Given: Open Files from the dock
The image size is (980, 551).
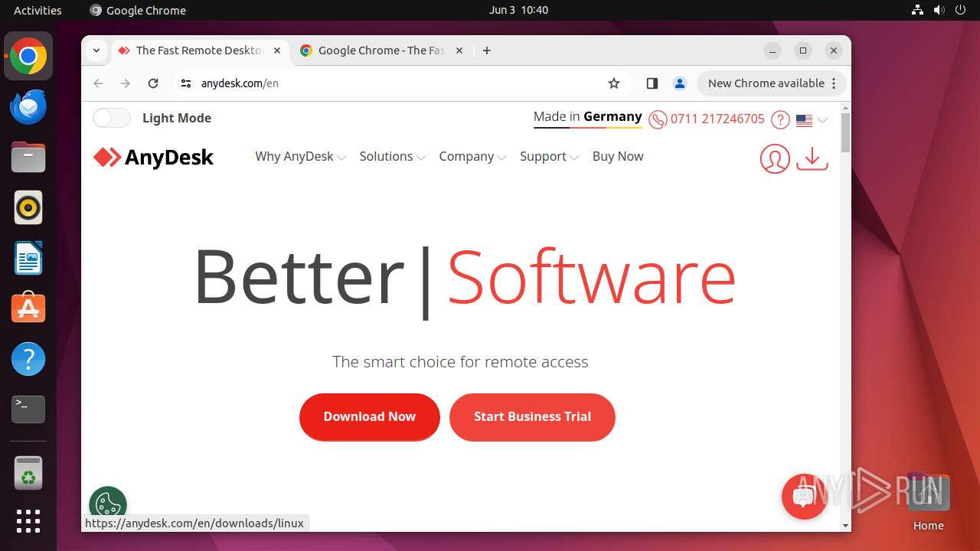Looking at the screenshot, I should (x=28, y=157).
